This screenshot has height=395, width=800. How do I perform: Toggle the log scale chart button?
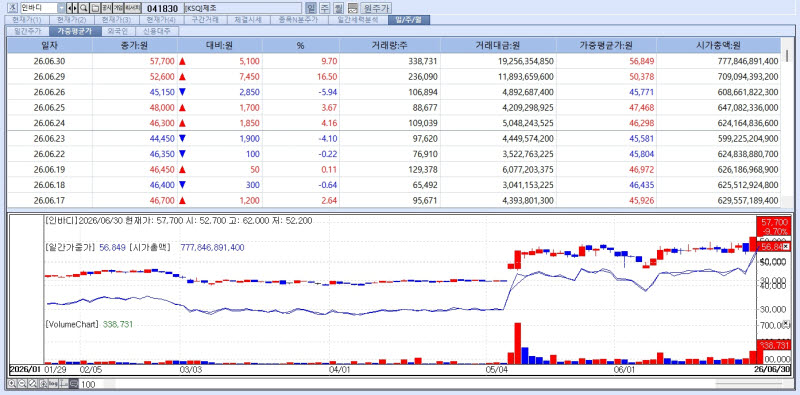53,384
